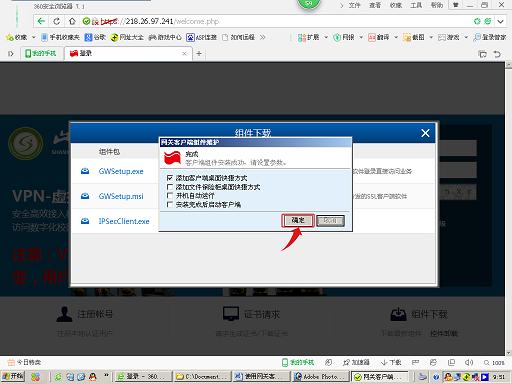Expand the 扩展 dropdown arrow
This screenshot has width=512, height=384.
click(326, 37)
